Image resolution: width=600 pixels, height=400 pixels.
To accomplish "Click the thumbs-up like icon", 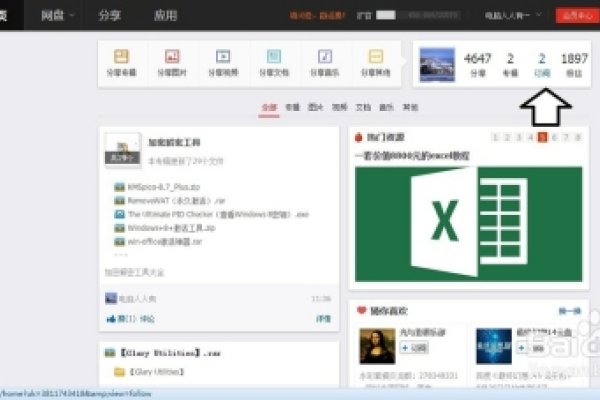I will click(111, 318).
